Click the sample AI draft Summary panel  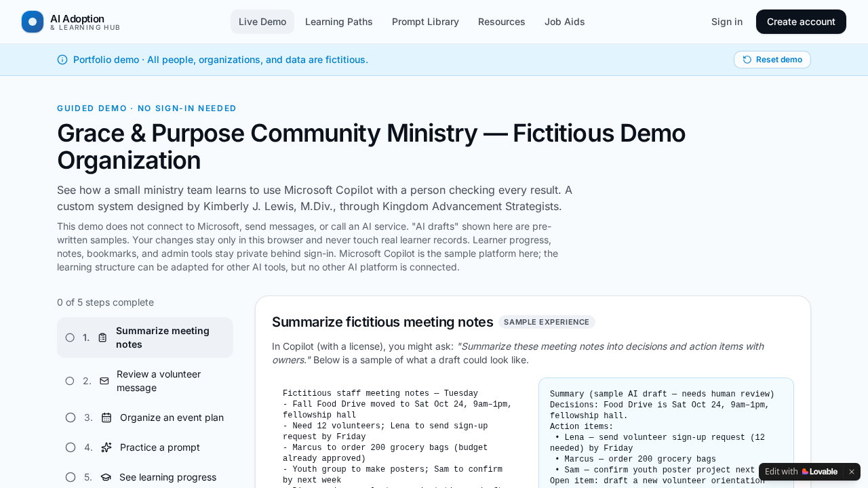pyautogui.click(x=666, y=434)
